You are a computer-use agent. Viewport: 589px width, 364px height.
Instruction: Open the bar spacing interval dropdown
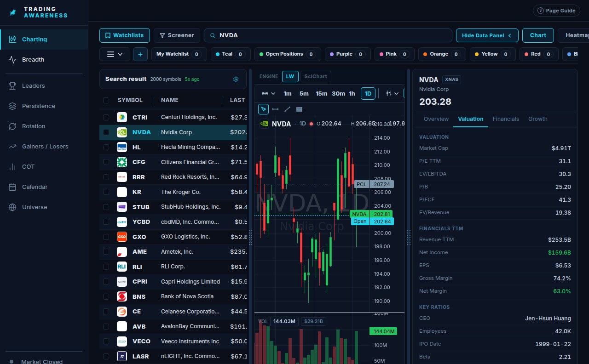(268, 93)
